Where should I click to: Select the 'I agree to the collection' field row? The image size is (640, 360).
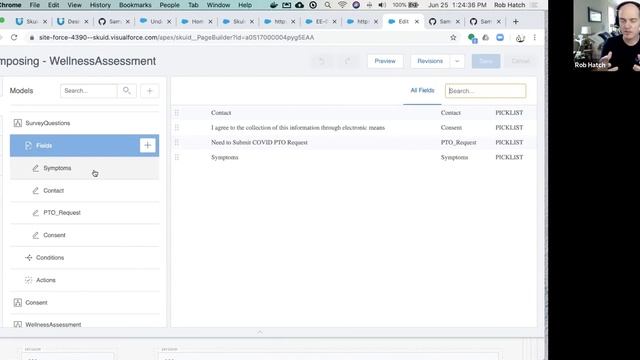click(x=353, y=128)
